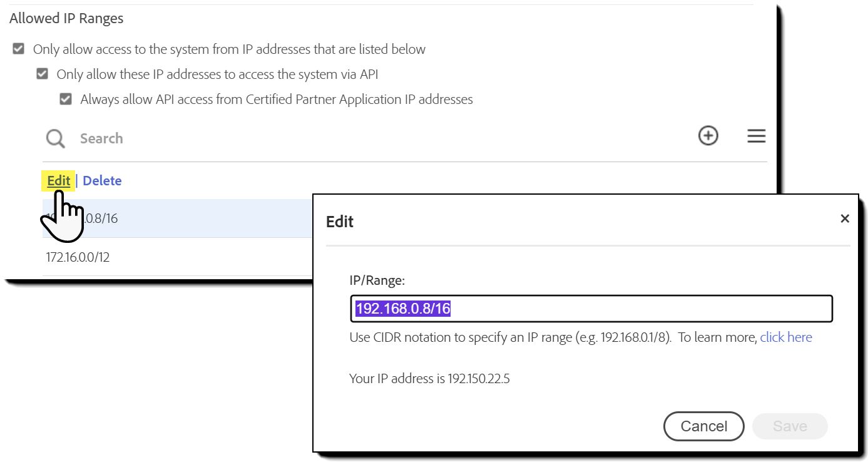The height and width of the screenshot is (462, 868).
Task: Click the Delete link next to Edit
Action: click(x=102, y=180)
